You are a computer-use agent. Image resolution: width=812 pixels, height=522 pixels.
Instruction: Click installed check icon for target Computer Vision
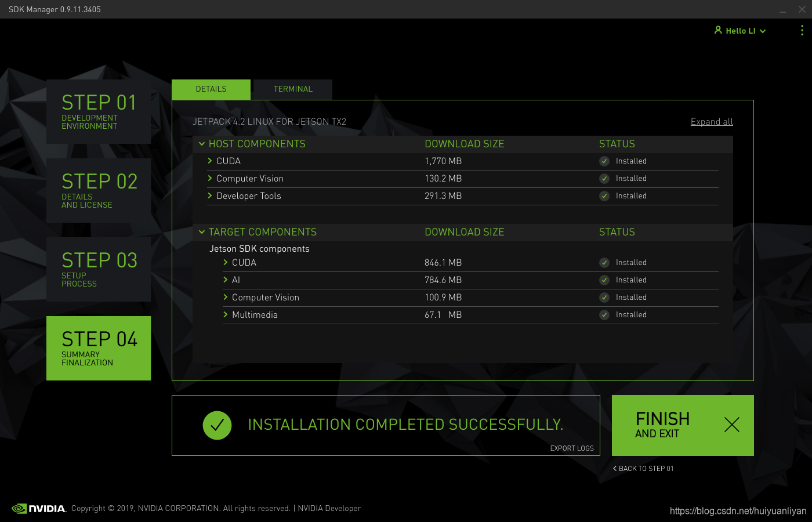(x=604, y=298)
